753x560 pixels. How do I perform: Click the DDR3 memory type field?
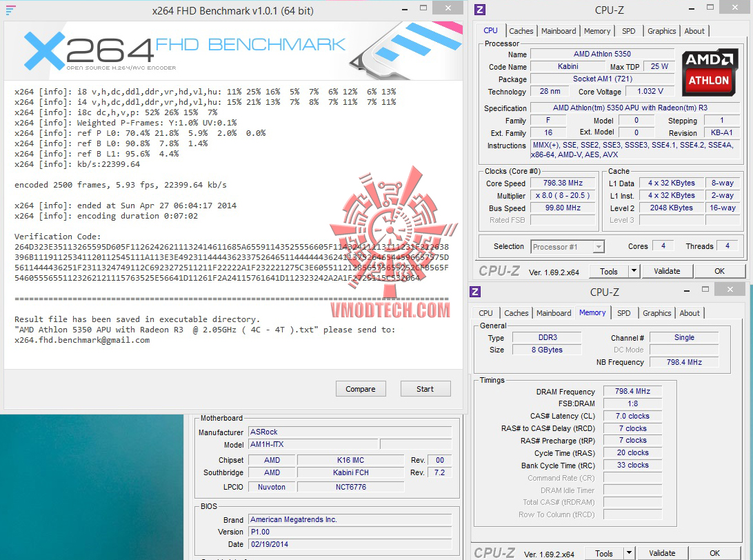pos(548,337)
